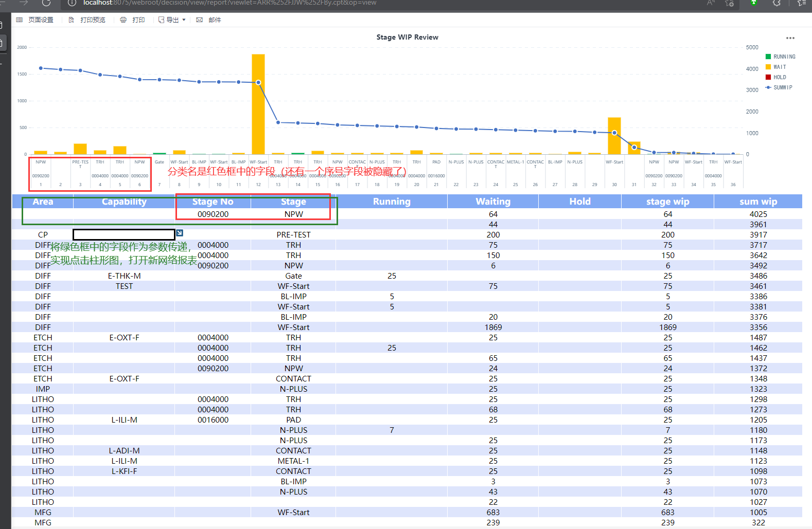
Task: Click the browser extensions puzzle icon
Action: pos(776,3)
